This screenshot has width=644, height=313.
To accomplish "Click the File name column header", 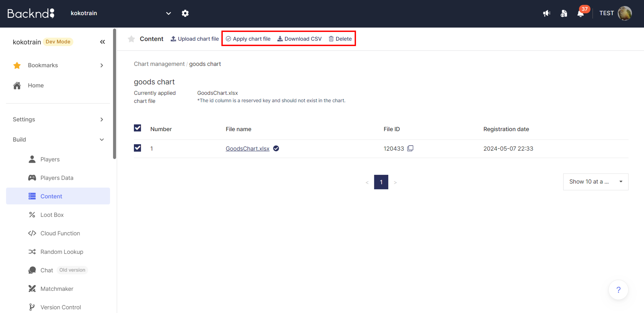I will (238, 129).
